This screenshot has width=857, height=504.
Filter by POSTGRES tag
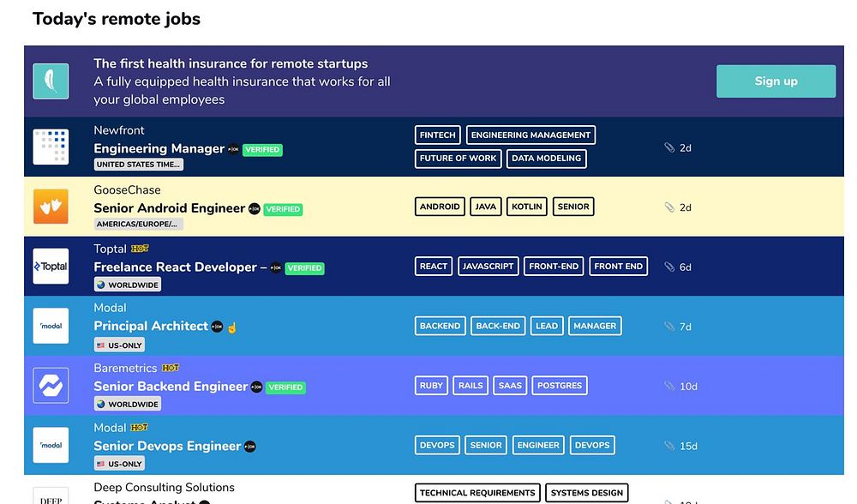[x=560, y=386]
